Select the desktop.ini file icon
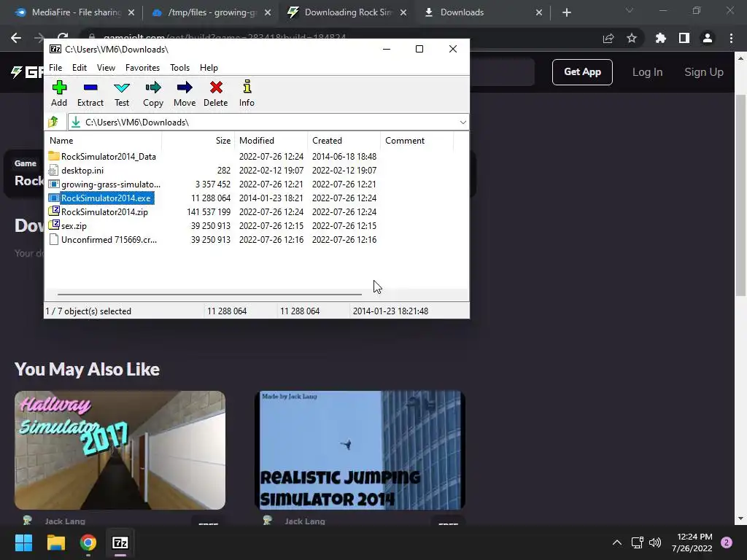 click(x=54, y=170)
